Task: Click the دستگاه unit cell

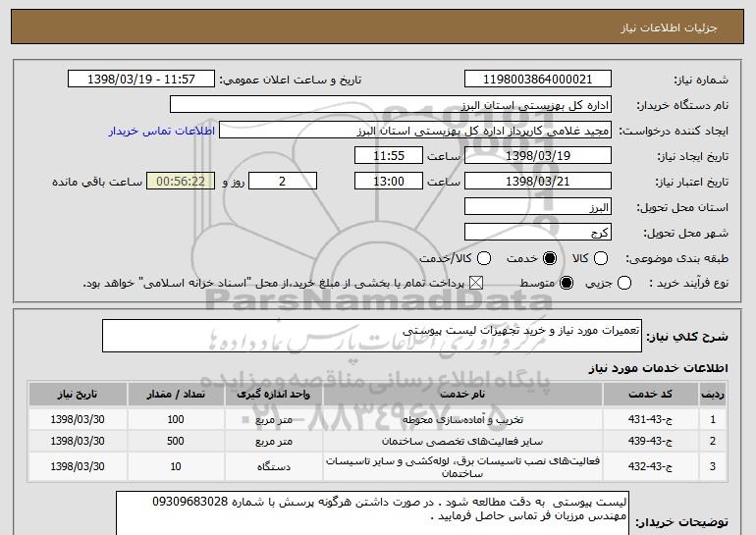Action: (273, 466)
